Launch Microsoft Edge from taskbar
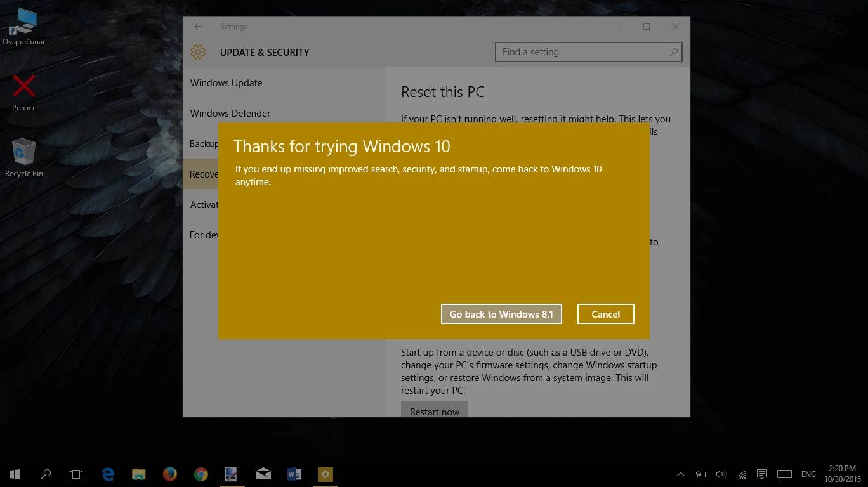Image resolution: width=868 pixels, height=487 pixels. [108, 474]
